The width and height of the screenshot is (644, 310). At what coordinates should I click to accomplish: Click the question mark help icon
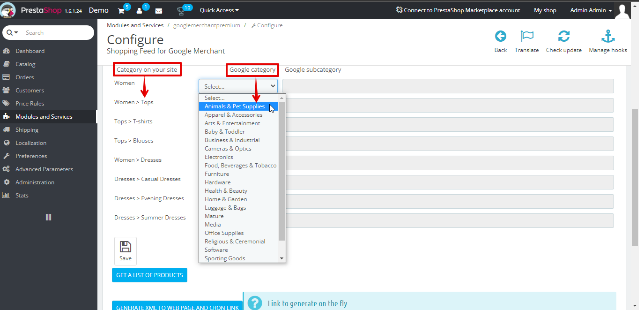tap(254, 303)
